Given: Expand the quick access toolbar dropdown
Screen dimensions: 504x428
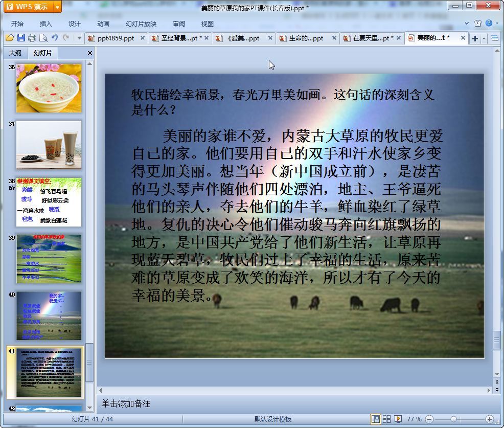Looking at the screenshot, I should click(79, 38).
